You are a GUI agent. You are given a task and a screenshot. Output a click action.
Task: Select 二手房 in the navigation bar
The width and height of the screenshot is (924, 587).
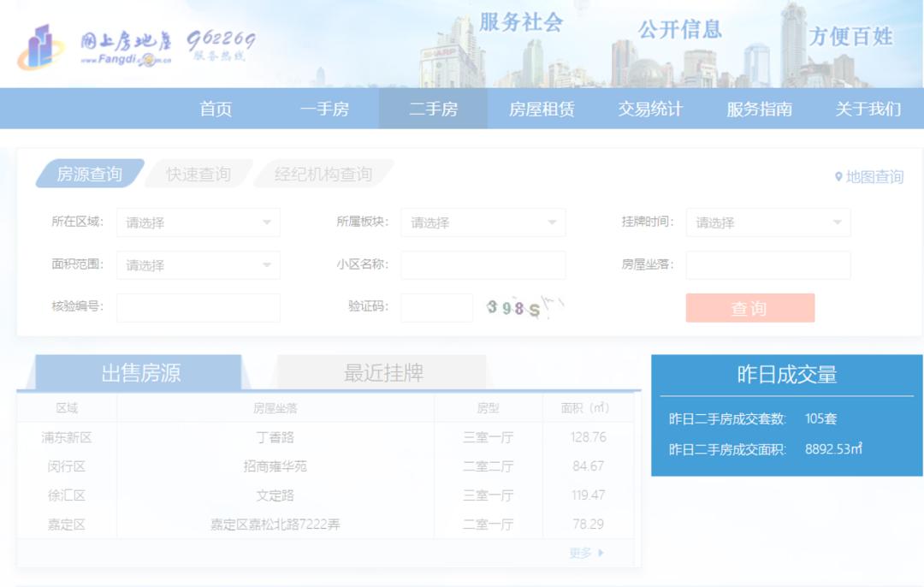(x=433, y=109)
